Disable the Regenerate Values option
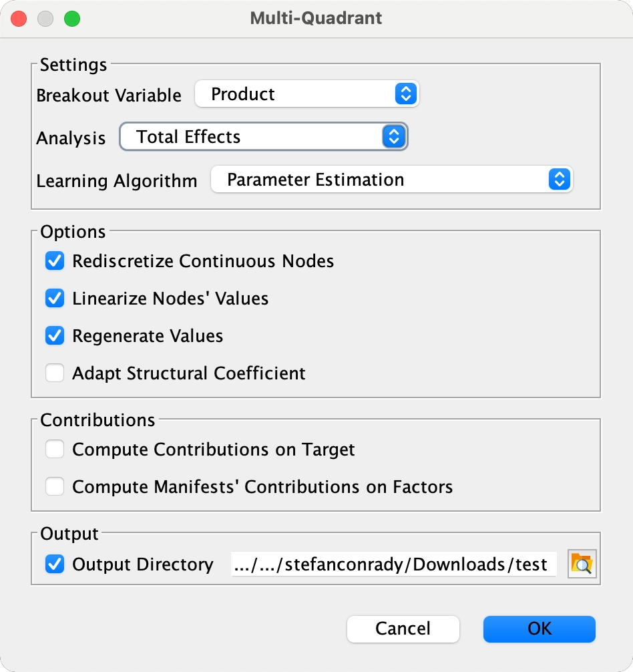Image resolution: width=633 pixels, height=672 pixels. (x=55, y=336)
